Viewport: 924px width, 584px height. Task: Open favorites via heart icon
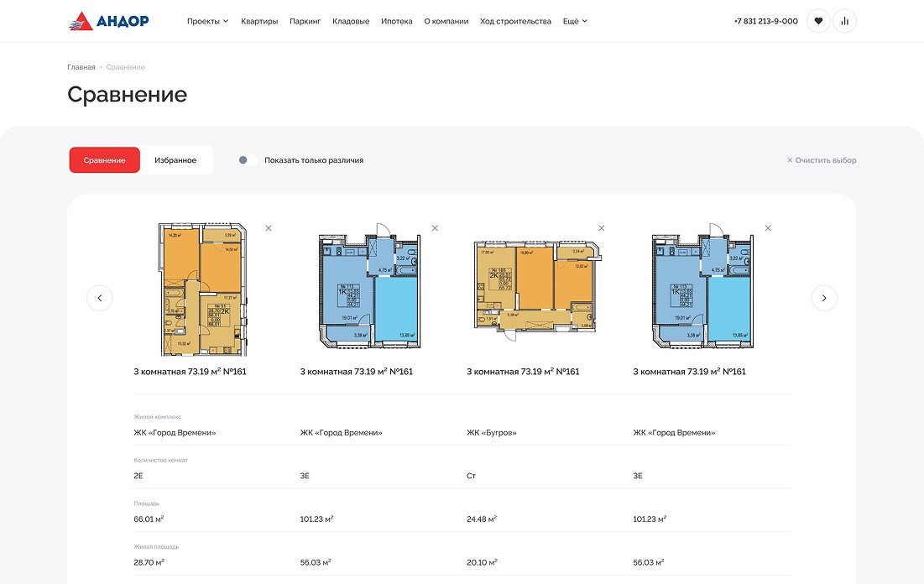pos(818,21)
